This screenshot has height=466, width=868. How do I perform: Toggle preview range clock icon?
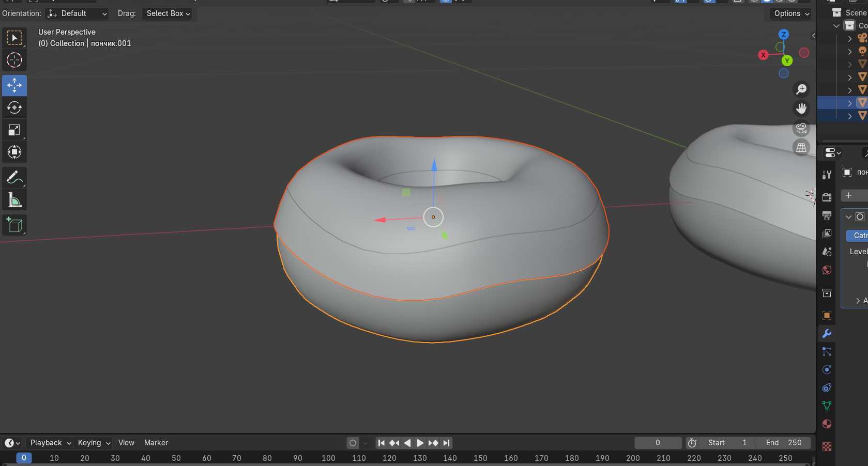tap(692, 443)
